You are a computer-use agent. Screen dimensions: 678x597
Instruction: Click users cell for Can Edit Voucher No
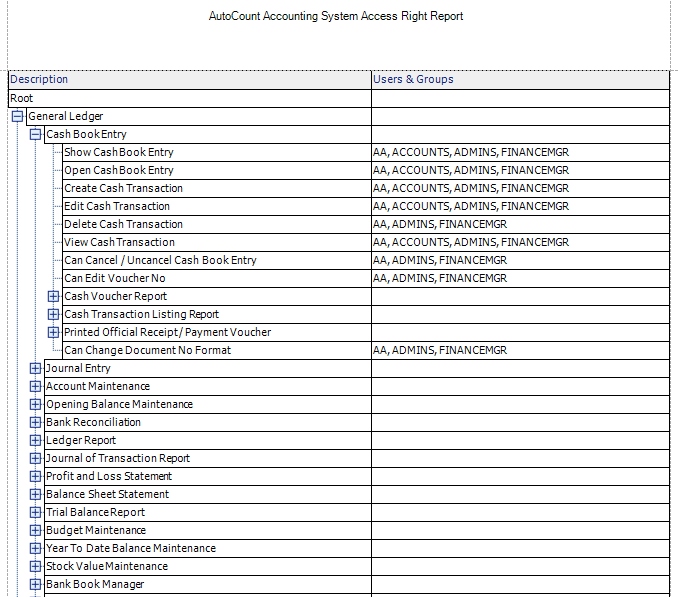pos(520,278)
